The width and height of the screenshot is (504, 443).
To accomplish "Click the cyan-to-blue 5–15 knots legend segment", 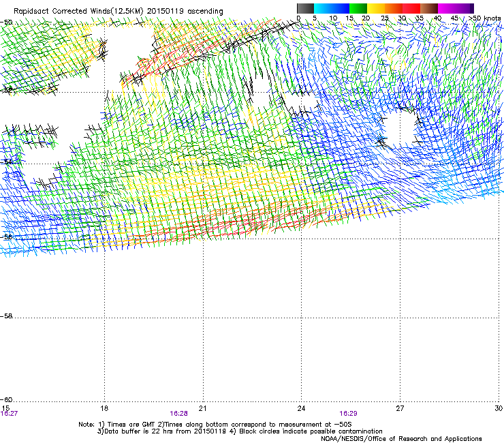I will click(x=332, y=8).
